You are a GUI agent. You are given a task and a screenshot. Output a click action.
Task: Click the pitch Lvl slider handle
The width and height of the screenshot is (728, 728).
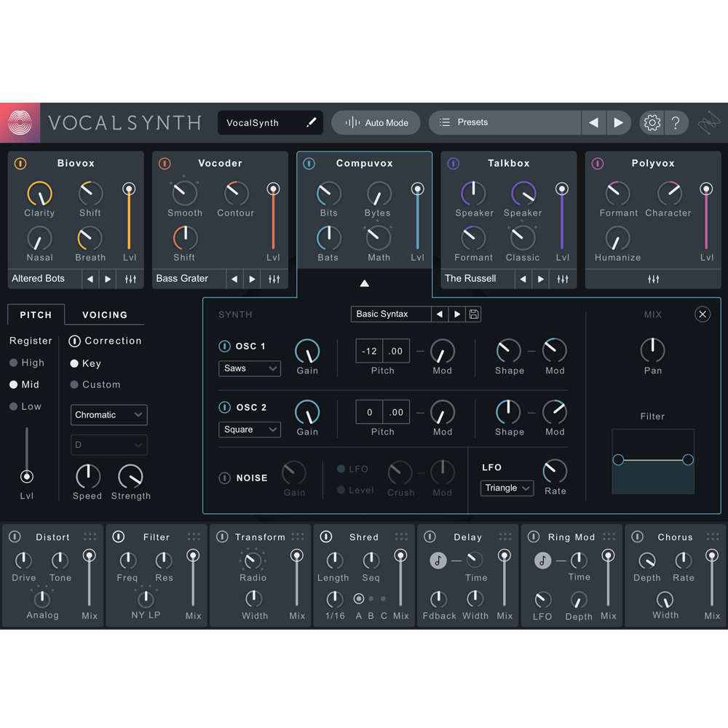coord(27,476)
